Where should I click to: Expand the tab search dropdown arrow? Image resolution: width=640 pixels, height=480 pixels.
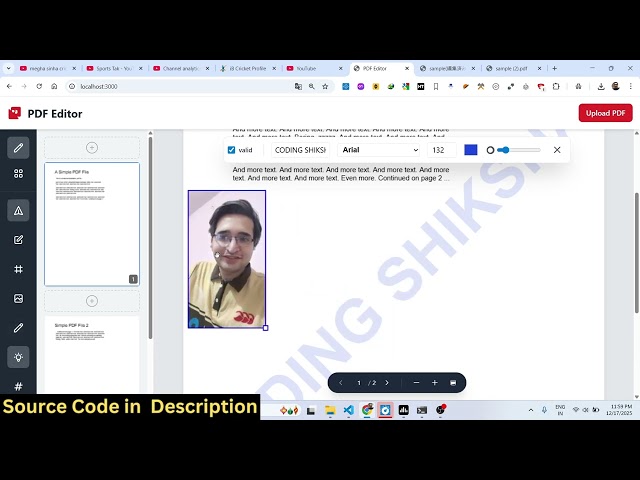[9, 69]
